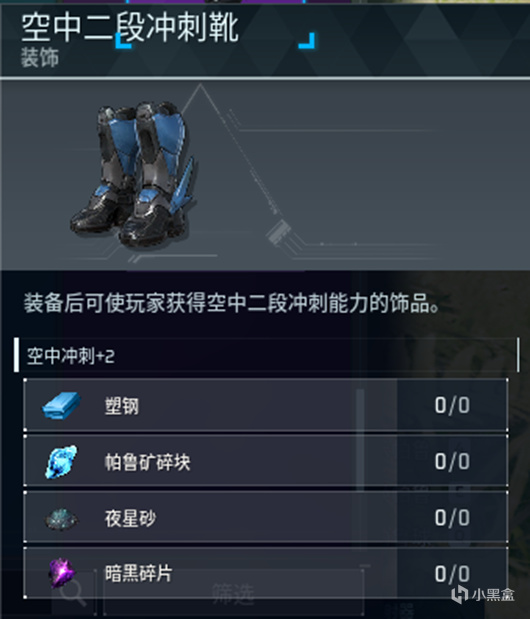The image size is (530, 619).
Task: Select the blue boots item image
Action: click(x=133, y=174)
